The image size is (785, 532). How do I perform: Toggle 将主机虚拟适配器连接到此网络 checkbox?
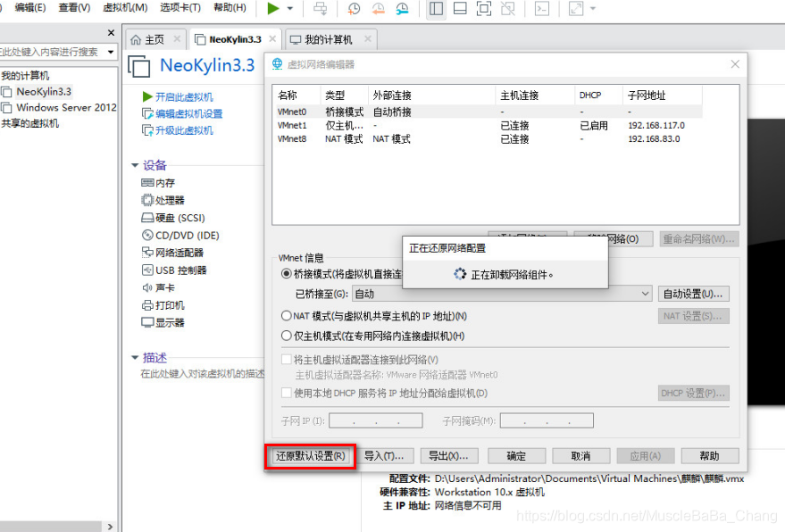(x=287, y=360)
